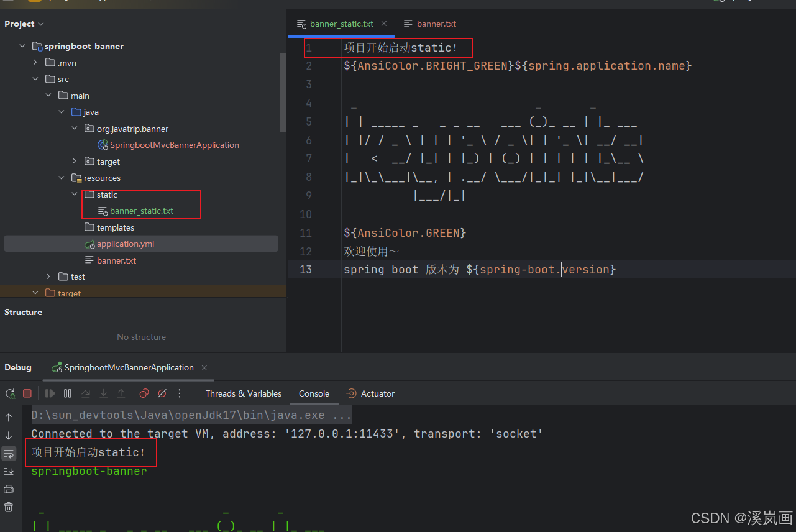Collapse the java source folder
This screenshot has width=796, height=532.
(62, 112)
